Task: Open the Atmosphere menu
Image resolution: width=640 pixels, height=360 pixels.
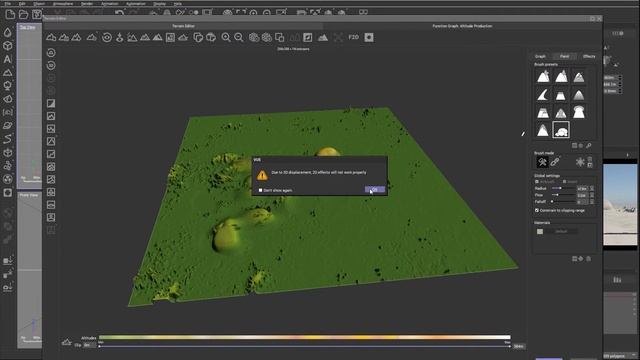Action: tap(63, 4)
